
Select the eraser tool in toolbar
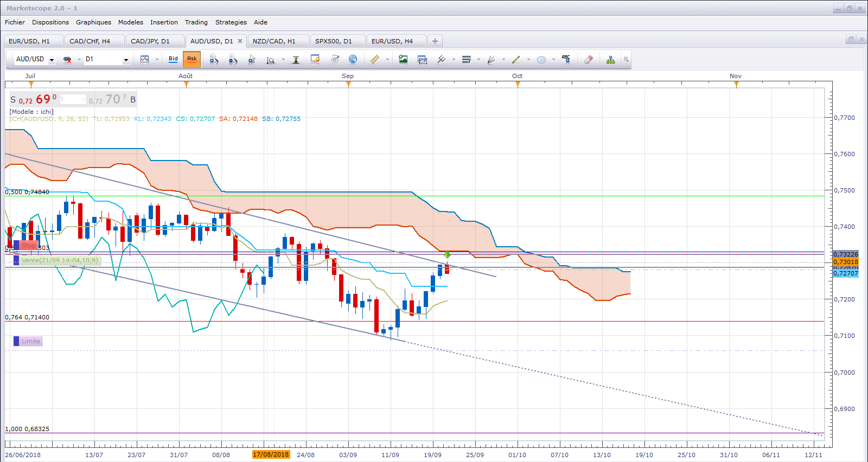(x=589, y=60)
